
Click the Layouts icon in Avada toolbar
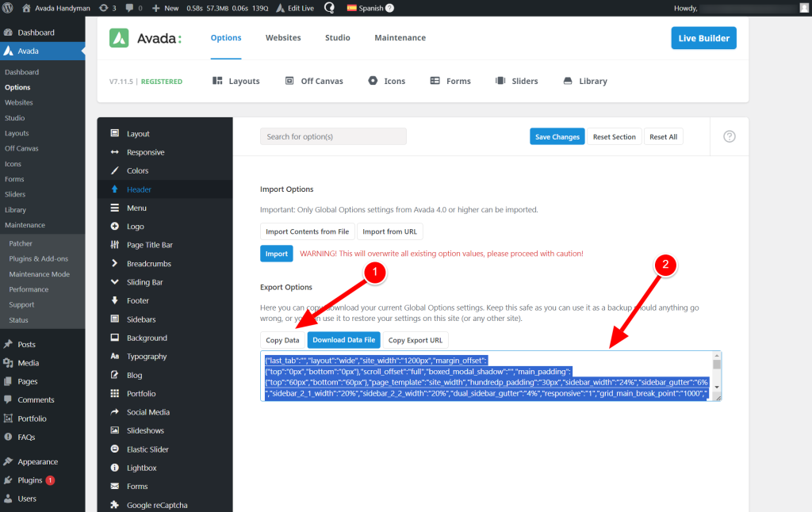point(217,81)
